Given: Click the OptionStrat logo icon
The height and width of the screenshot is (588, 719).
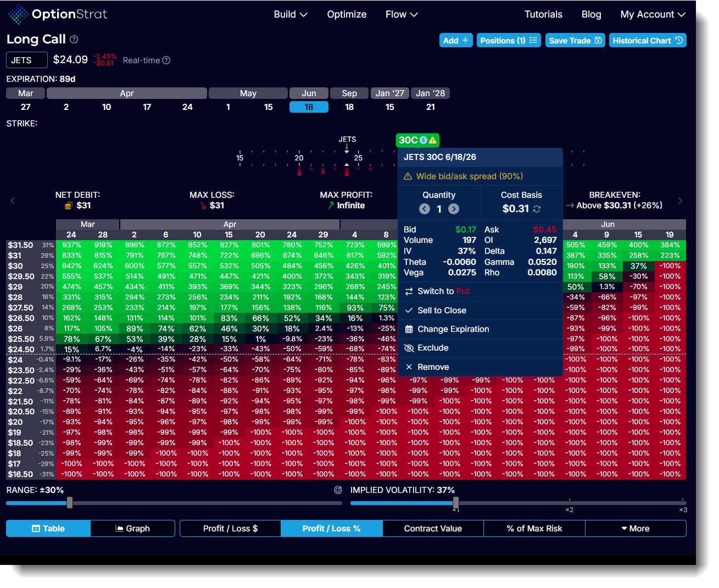Looking at the screenshot, I should [18, 14].
